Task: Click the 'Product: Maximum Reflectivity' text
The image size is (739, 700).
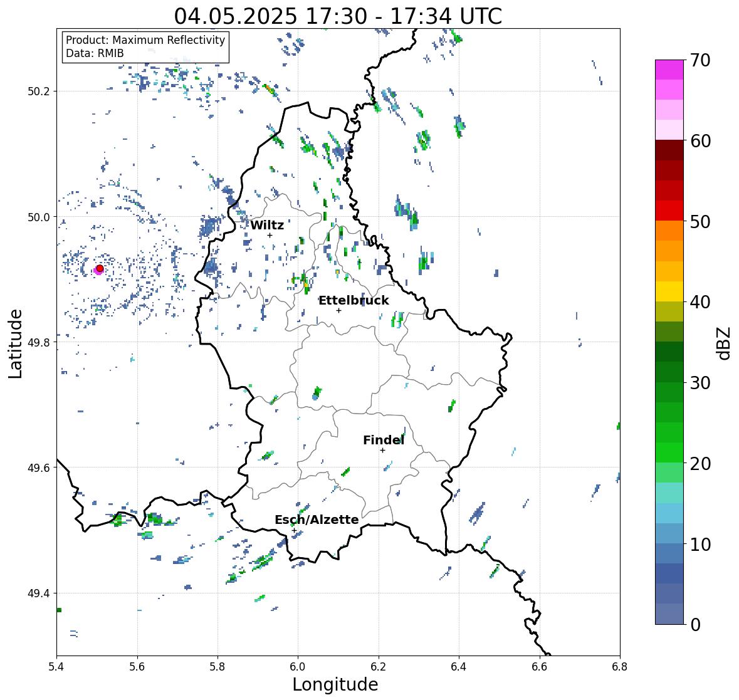Action: tap(145, 40)
